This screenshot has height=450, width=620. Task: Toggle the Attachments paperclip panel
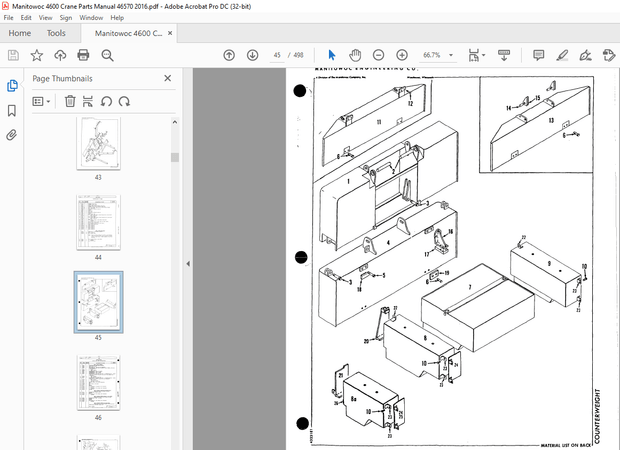coord(13,134)
